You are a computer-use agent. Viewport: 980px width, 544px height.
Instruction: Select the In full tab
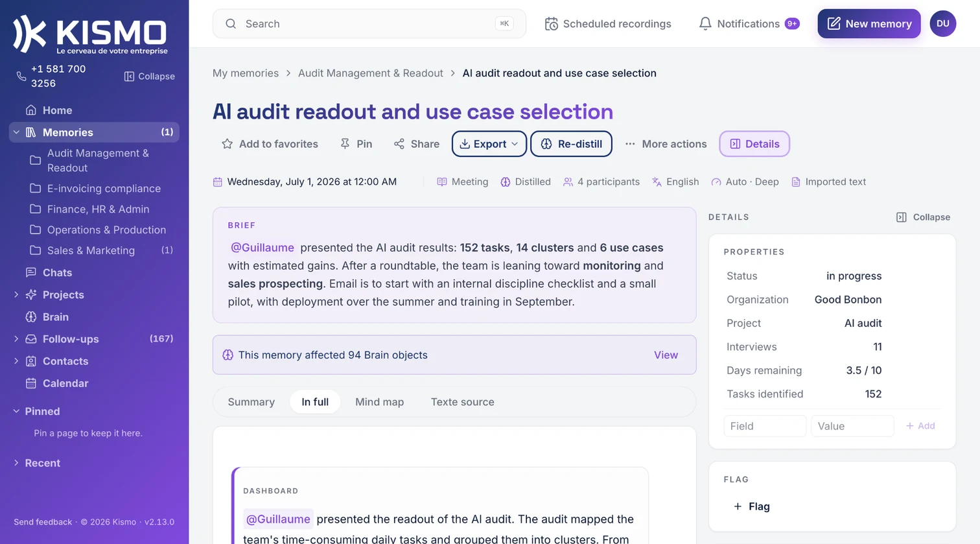pyautogui.click(x=315, y=402)
